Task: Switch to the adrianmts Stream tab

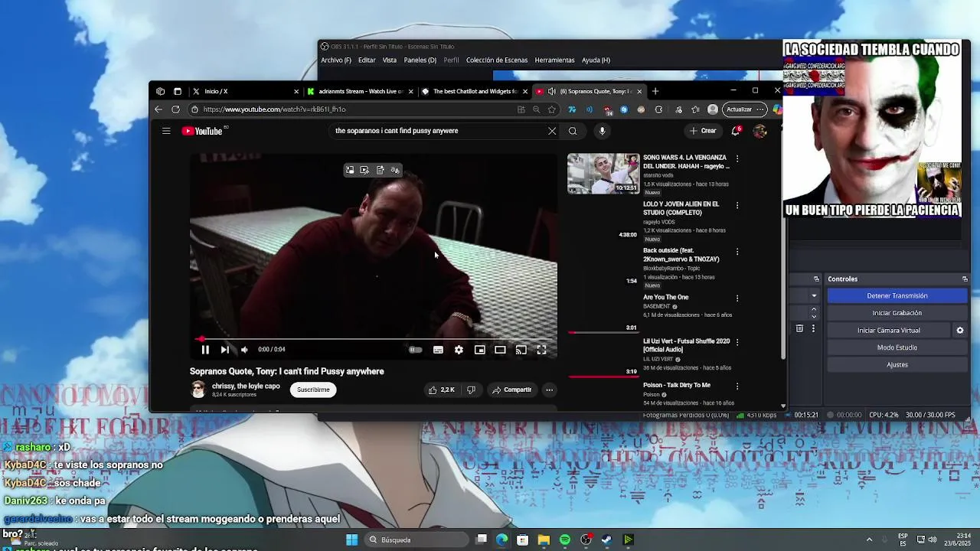Action: pos(356,91)
